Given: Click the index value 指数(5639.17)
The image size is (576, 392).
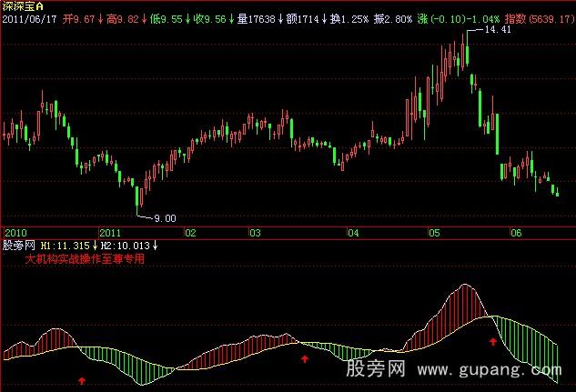Looking at the screenshot, I should tap(540, 19).
